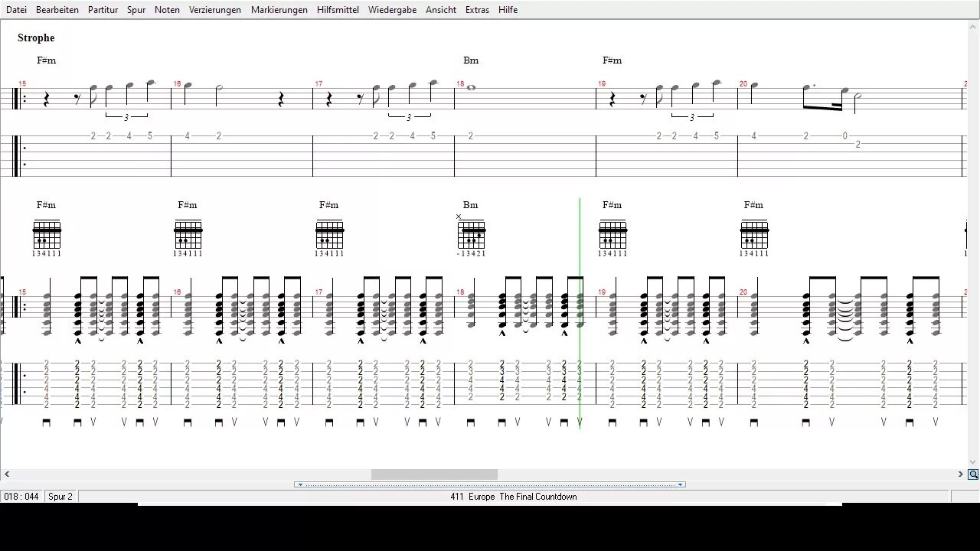
Task: Open the Wiedergabe menu
Action: pos(392,10)
